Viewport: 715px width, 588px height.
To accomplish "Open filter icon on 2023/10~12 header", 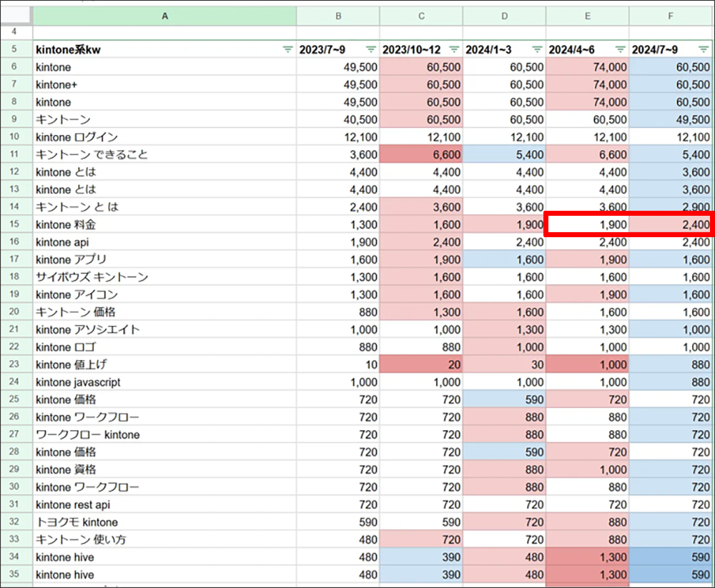I will 454,49.
